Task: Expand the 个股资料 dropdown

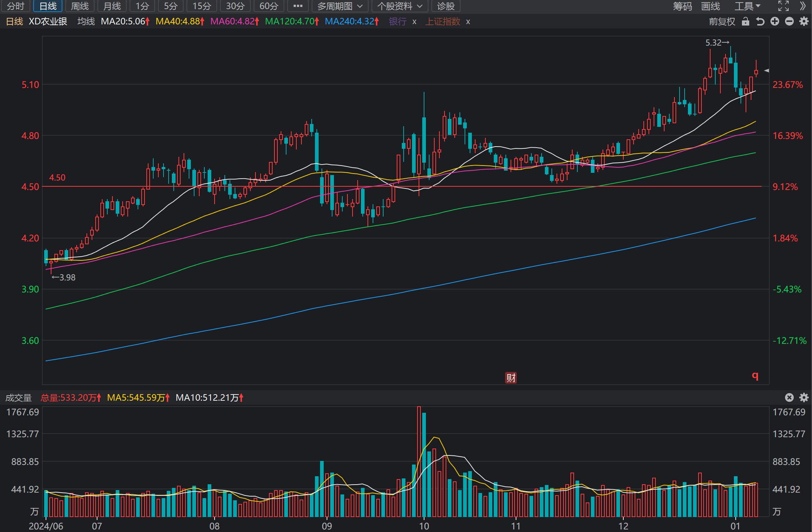Action: 400,6
